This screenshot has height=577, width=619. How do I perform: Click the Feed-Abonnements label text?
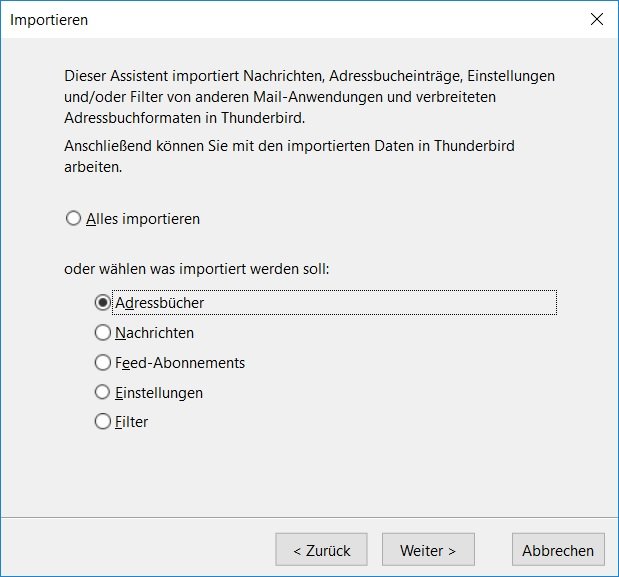180,362
